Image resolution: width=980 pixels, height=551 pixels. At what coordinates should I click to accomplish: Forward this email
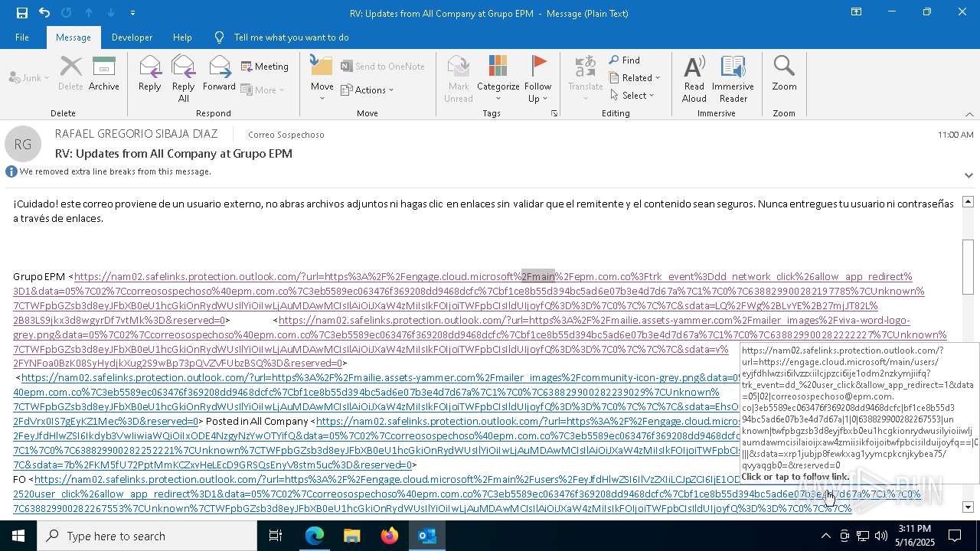coord(219,73)
